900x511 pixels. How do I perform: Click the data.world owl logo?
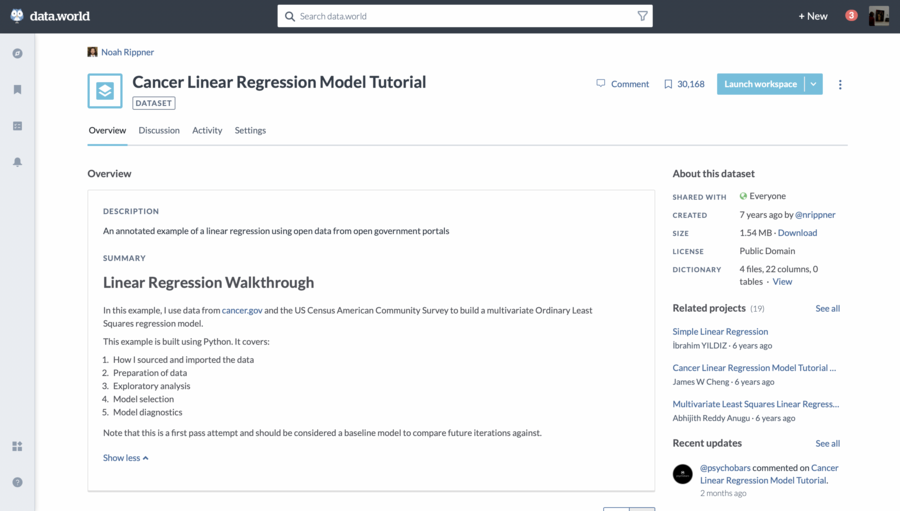pos(17,16)
